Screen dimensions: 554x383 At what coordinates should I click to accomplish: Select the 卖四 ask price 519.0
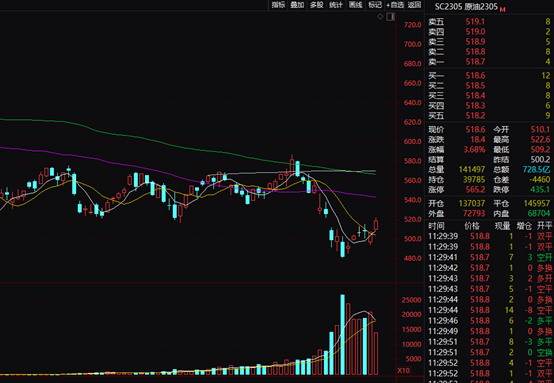coord(475,32)
